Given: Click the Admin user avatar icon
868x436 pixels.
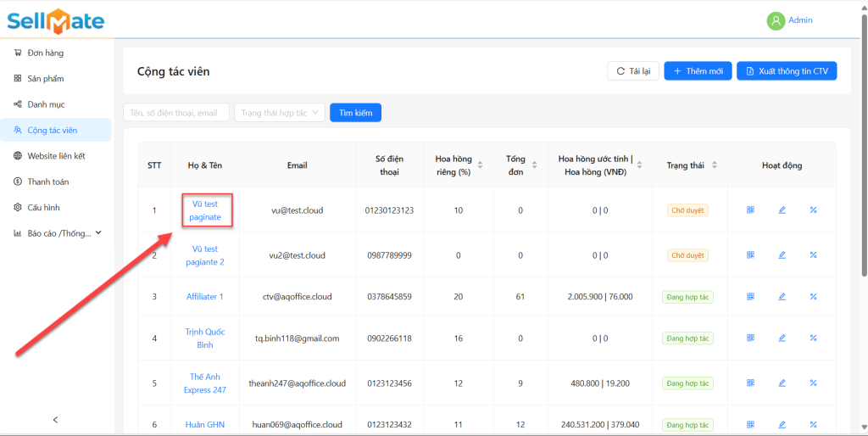Looking at the screenshot, I should coord(775,21).
